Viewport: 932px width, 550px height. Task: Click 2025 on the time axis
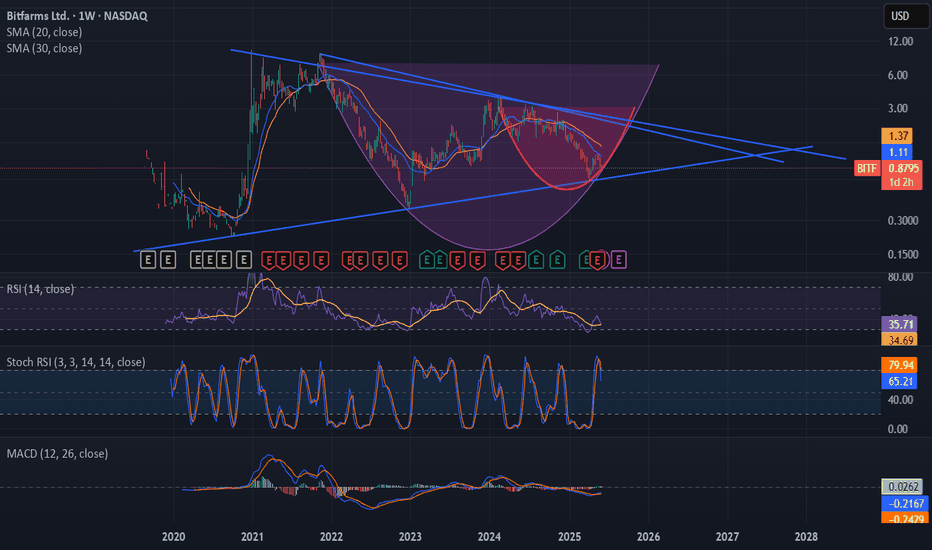point(569,537)
